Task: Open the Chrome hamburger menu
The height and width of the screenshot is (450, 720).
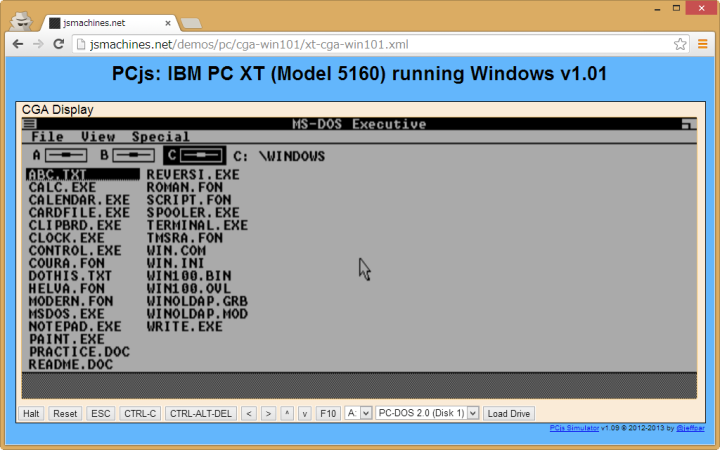Action: point(703,44)
